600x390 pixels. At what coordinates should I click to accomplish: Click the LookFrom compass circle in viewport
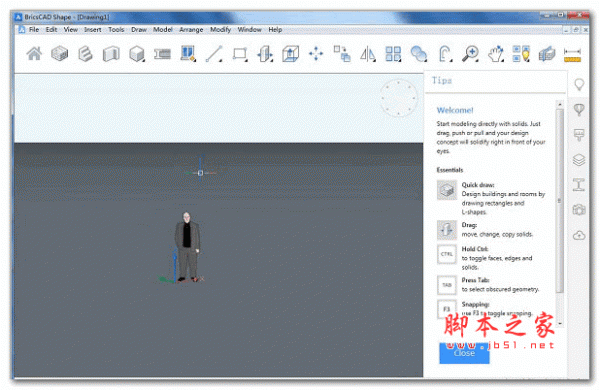[x=399, y=98]
